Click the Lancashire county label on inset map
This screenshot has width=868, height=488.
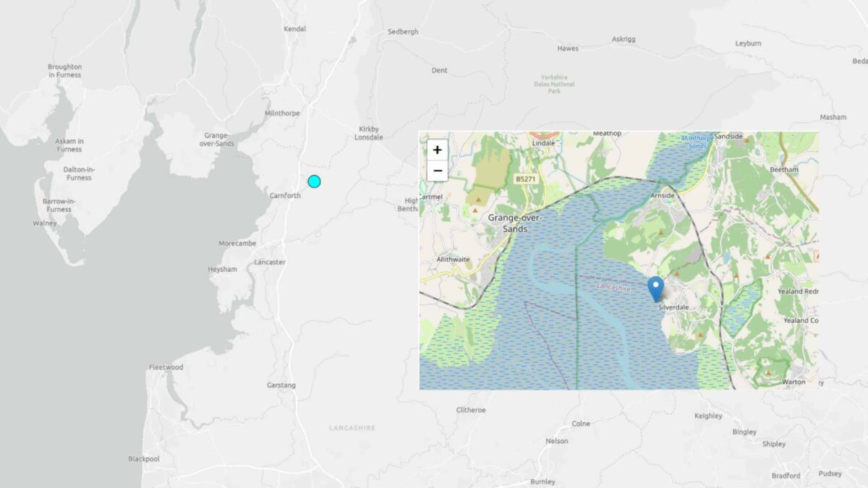click(x=613, y=288)
